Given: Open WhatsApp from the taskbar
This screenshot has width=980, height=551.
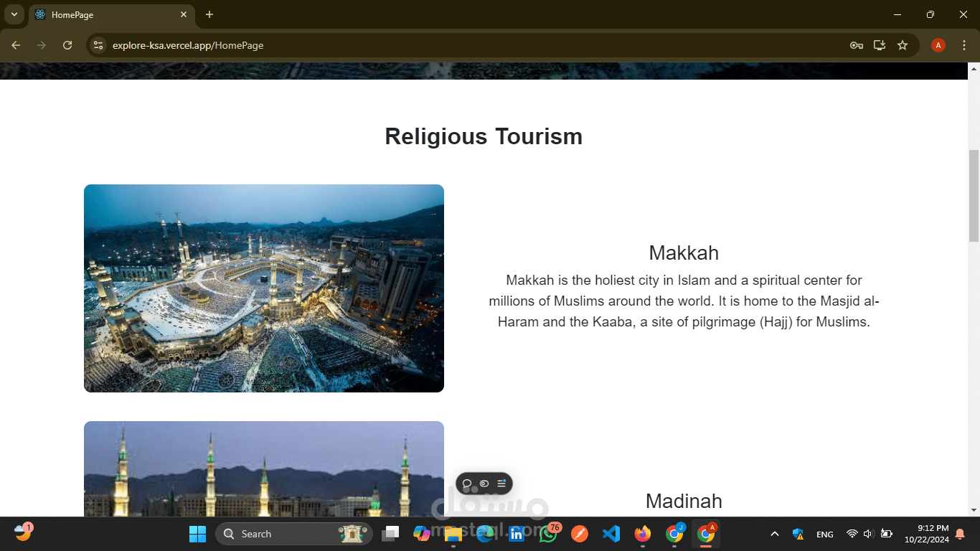Looking at the screenshot, I should (x=548, y=534).
